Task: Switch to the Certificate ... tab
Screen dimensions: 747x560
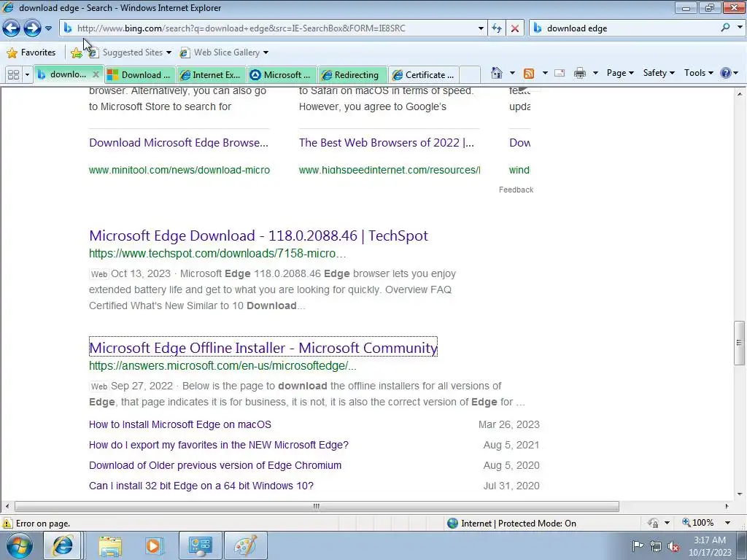Action: (424, 75)
